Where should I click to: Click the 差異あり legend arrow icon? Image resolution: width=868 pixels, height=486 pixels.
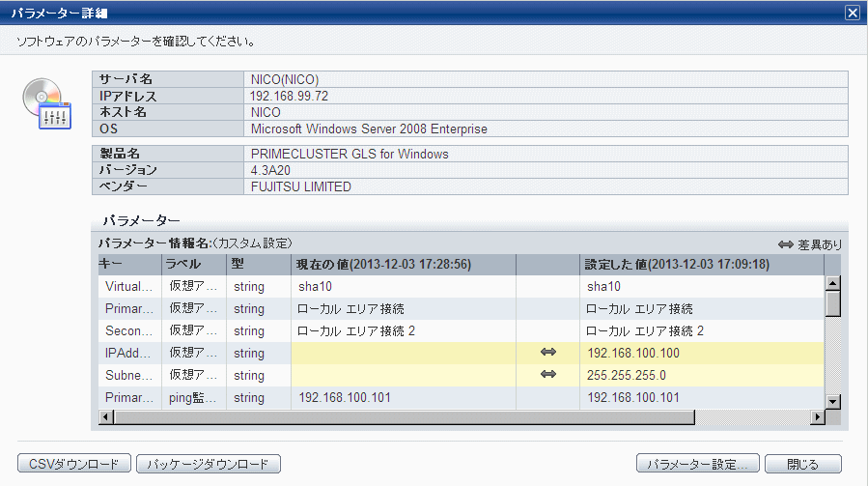786,244
